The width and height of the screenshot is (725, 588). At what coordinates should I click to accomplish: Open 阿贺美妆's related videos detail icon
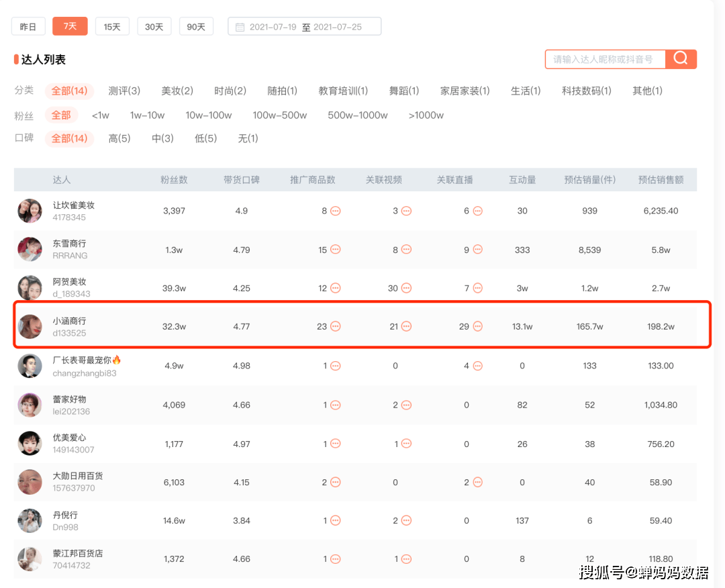click(408, 287)
